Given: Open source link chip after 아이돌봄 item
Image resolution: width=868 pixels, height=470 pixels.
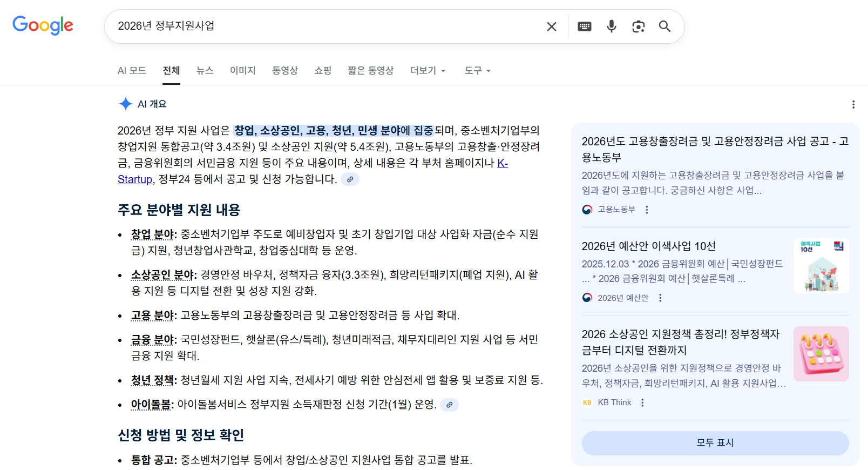Looking at the screenshot, I should (x=449, y=405).
